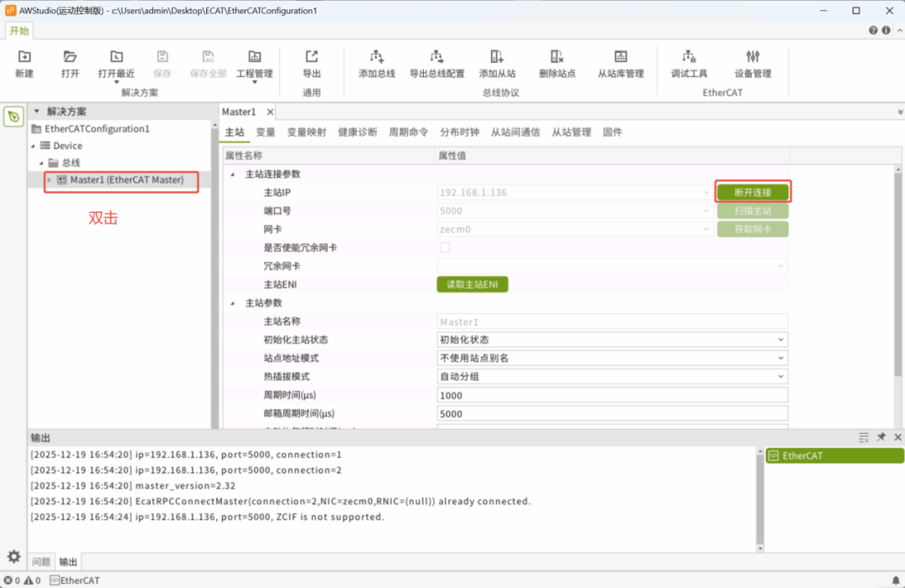
Task: Click the 新建 (New) toolbar icon
Action: [x=24, y=57]
